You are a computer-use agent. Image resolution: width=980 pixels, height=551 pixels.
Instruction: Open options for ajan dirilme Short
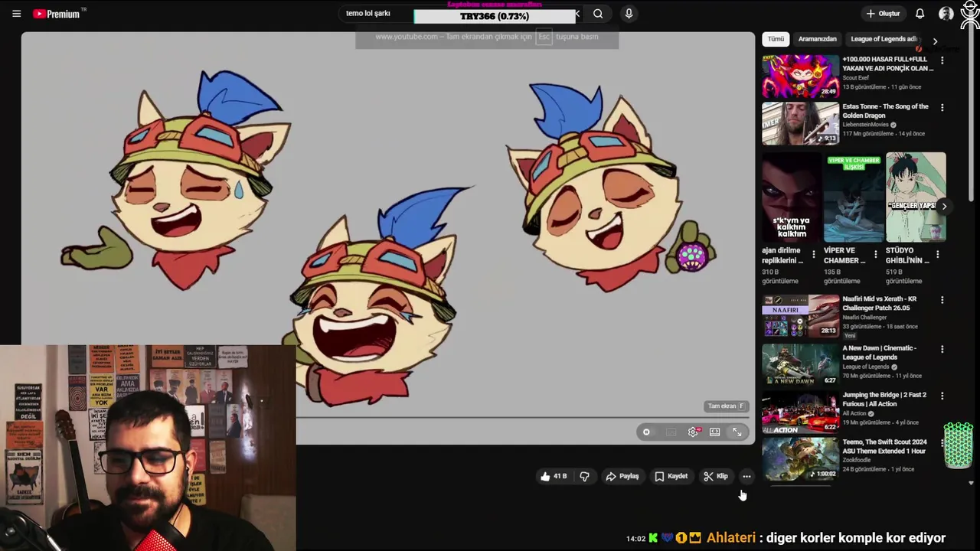814,255
